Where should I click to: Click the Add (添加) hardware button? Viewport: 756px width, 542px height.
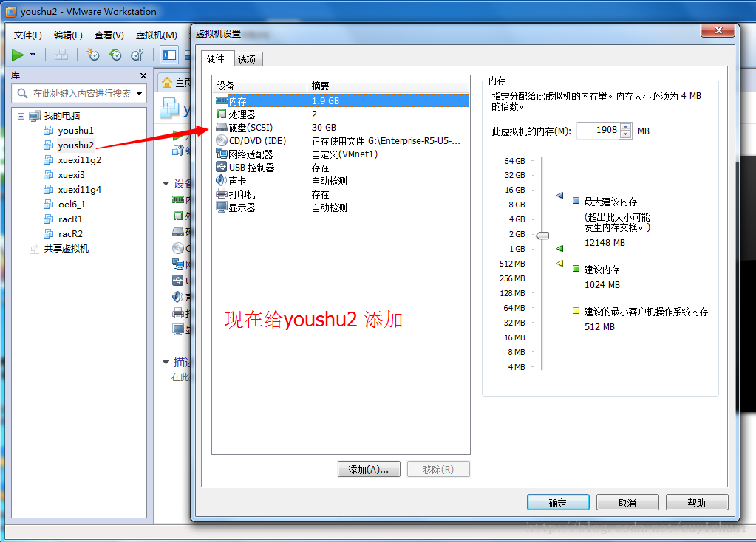pyautogui.click(x=369, y=469)
